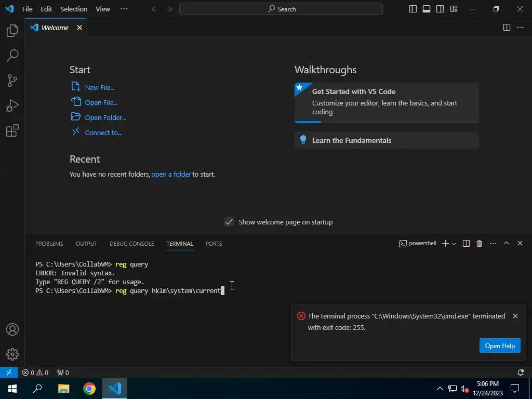This screenshot has height=399, width=532.
Task: Expand the overflow menu ellipsis in menu bar
Action: [x=124, y=9]
